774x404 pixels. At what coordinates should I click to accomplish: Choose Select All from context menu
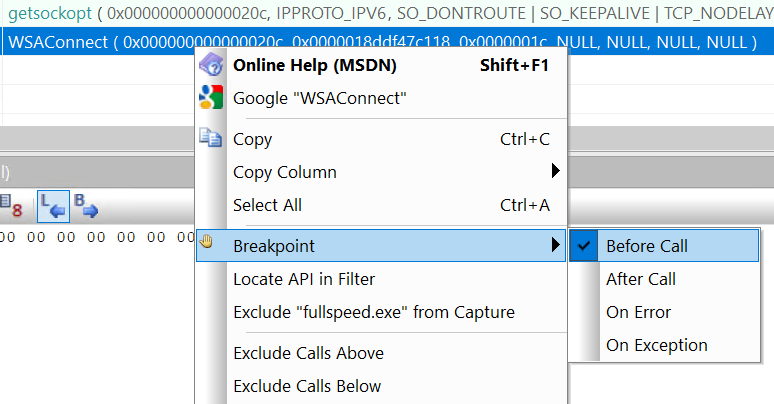point(267,205)
